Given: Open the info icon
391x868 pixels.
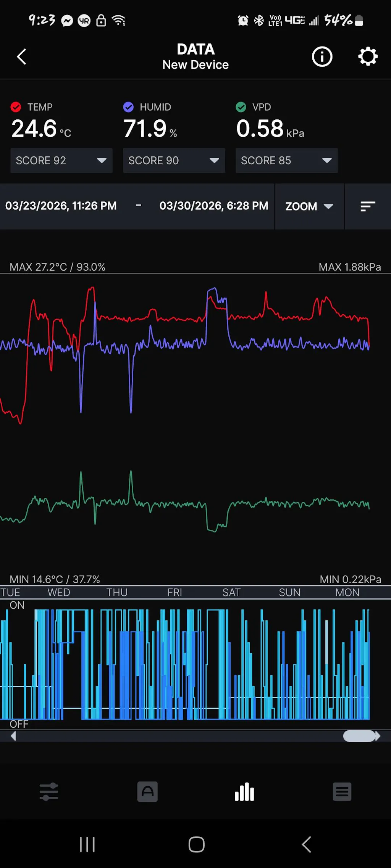Looking at the screenshot, I should point(322,57).
